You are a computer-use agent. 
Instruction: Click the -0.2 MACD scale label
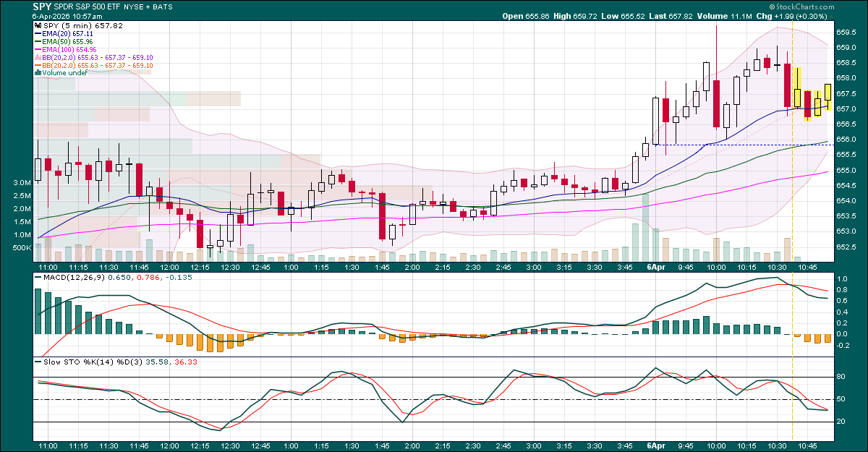tap(843, 345)
